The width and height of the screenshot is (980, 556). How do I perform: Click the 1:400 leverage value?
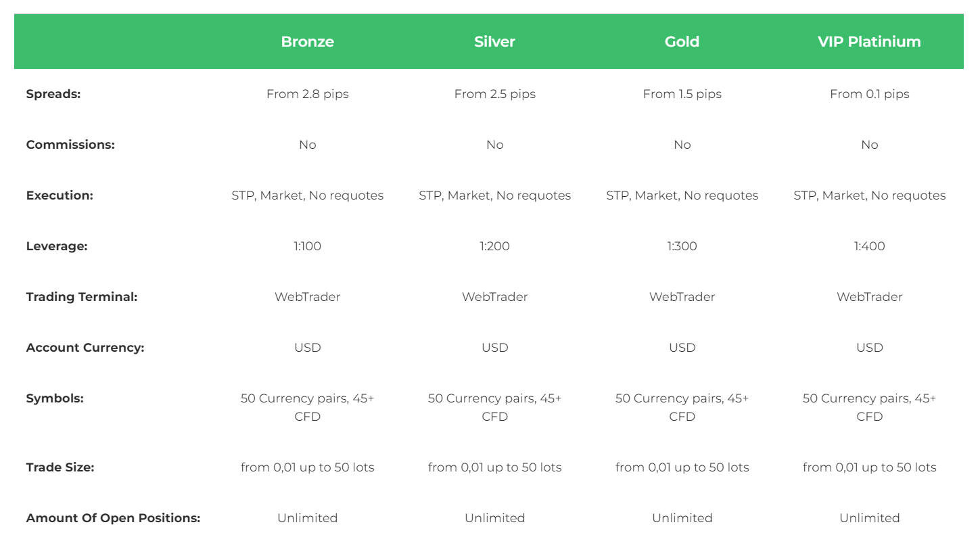tap(870, 246)
